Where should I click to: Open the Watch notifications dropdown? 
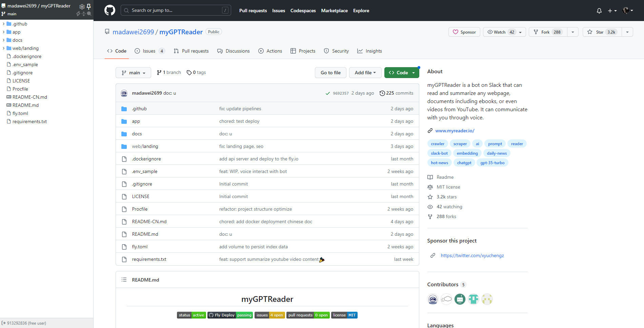(x=504, y=32)
